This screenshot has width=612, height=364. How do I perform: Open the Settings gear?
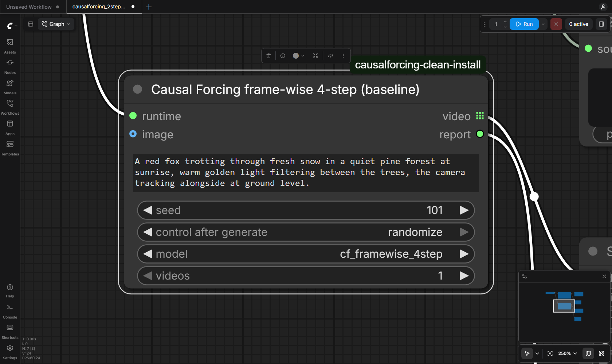(10, 352)
